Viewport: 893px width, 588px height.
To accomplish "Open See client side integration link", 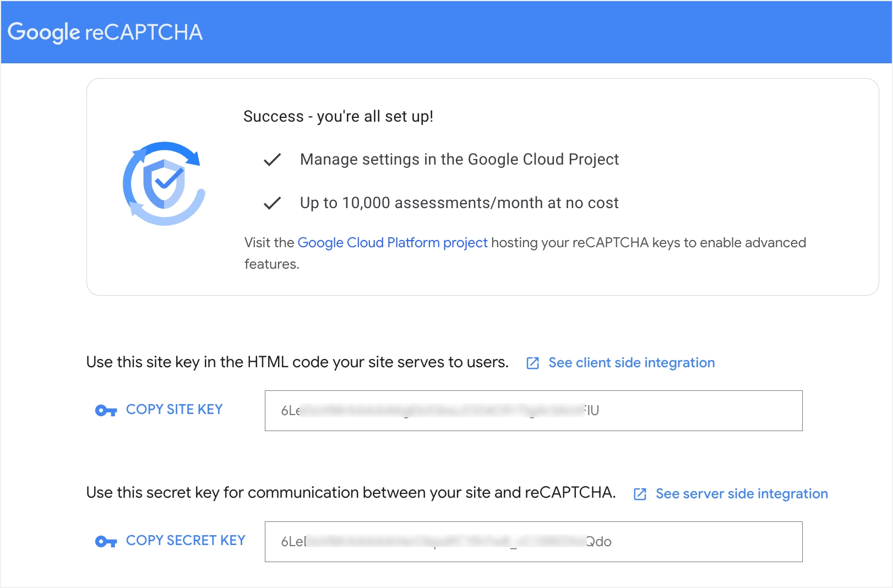I will (631, 363).
